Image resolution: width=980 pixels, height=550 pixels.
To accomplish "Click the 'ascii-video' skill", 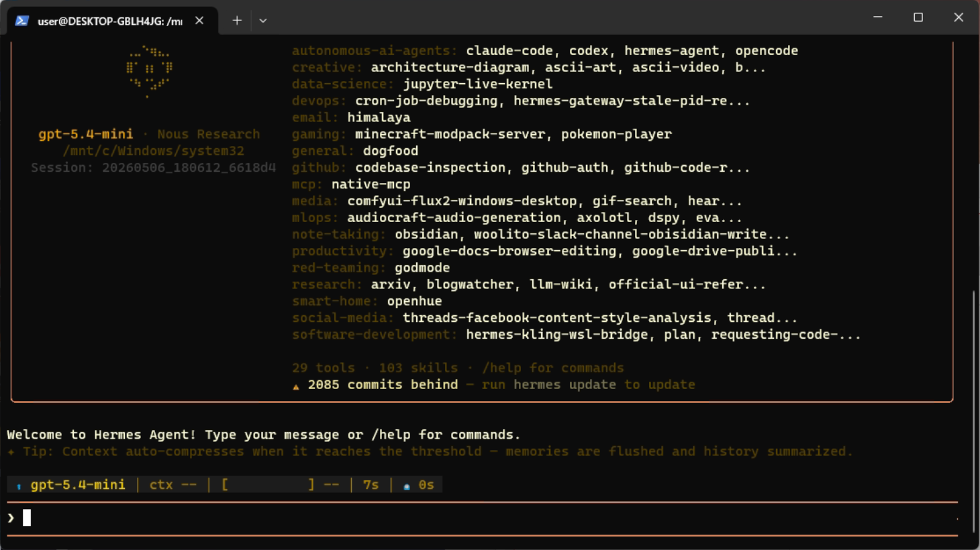I will (676, 68).
